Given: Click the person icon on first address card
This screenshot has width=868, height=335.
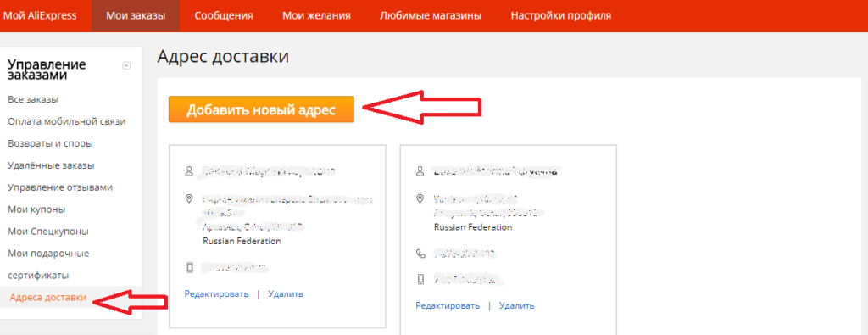Looking at the screenshot, I should (x=189, y=170).
